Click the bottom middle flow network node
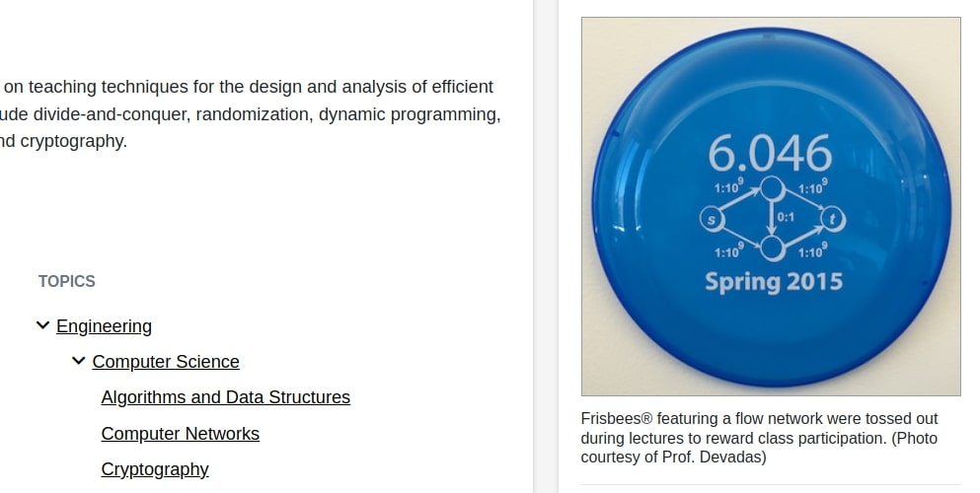This screenshot has width=980, height=493. coord(772,248)
